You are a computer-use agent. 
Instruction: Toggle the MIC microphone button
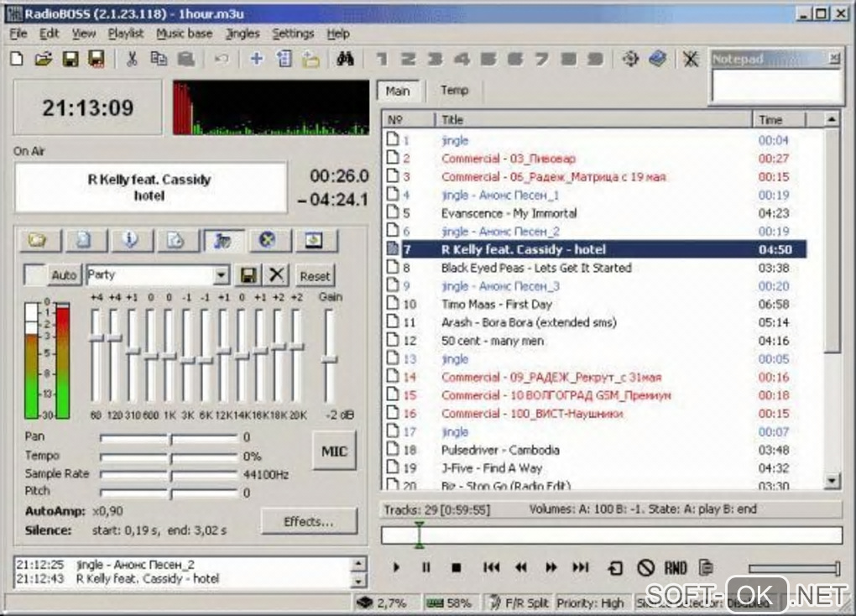[334, 452]
